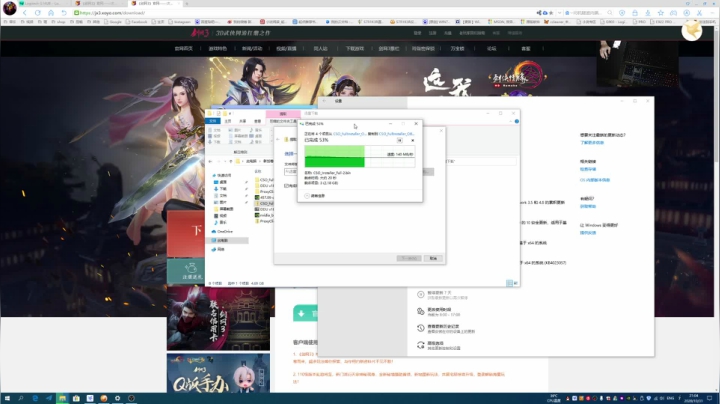Switch Explorer to details view icon
The image size is (720, 404).
pyautogui.click(x=509, y=283)
